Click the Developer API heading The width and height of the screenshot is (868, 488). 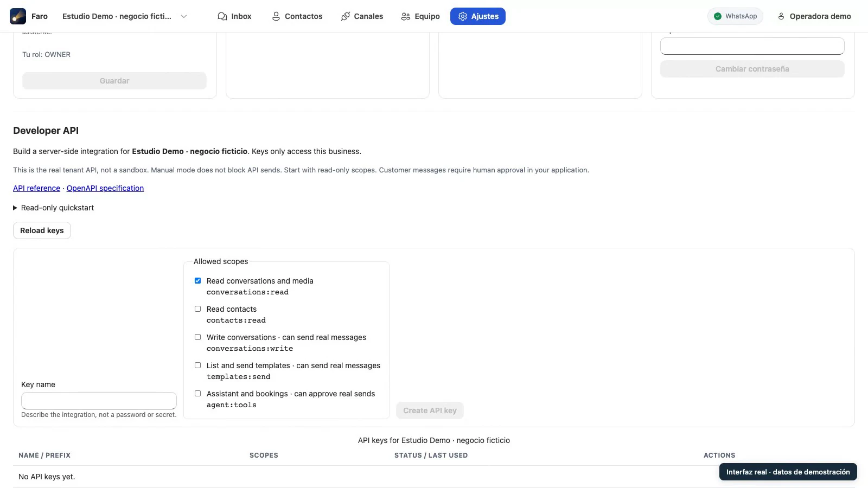click(46, 131)
